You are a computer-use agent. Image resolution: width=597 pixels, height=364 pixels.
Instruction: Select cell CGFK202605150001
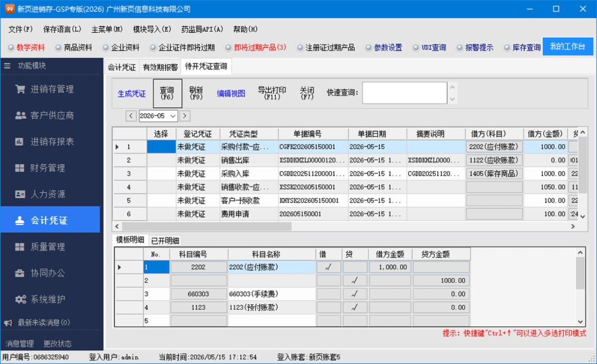(313, 147)
